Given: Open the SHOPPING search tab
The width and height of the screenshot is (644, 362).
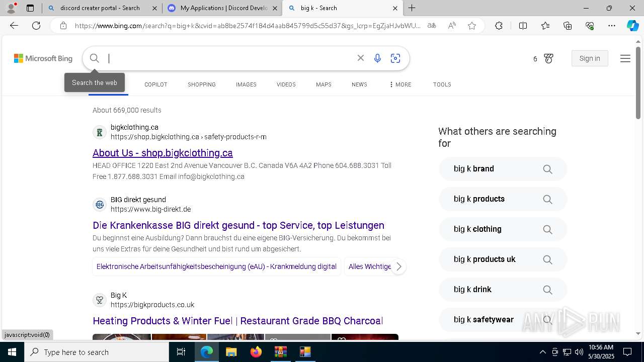Looking at the screenshot, I should point(202,84).
